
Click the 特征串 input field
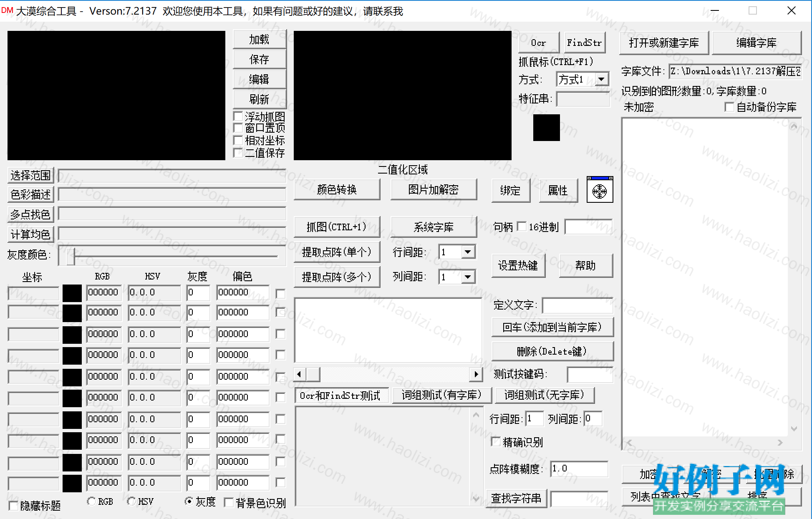(583, 99)
